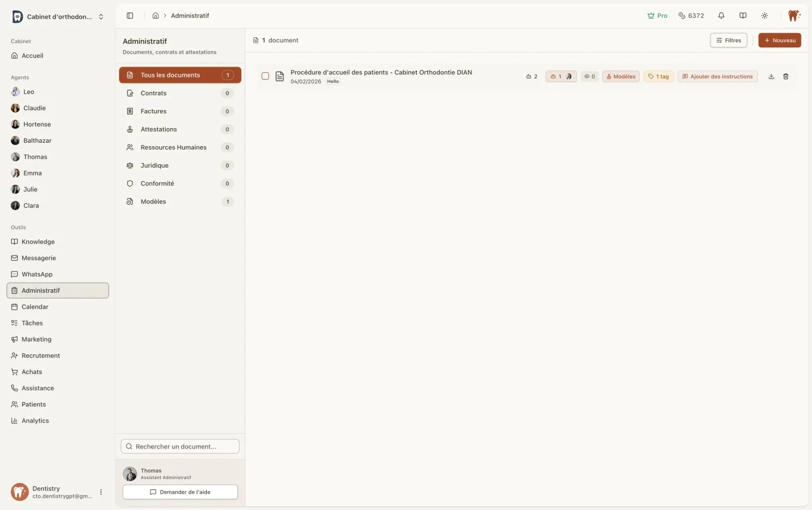The width and height of the screenshot is (812, 510).
Task: Click the Nouveau button
Action: pos(779,41)
